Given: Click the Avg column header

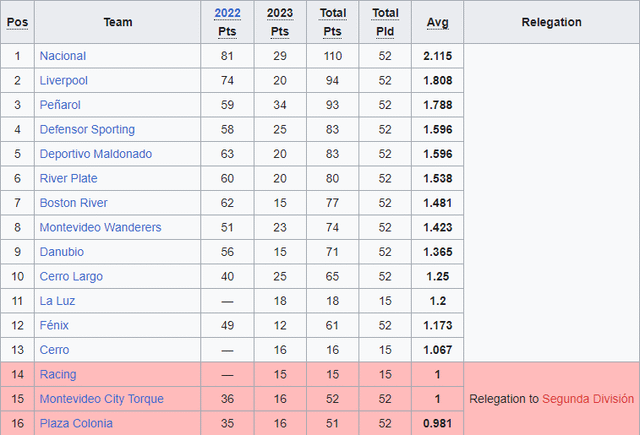Looking at the screenshot, I should point(438,22).
